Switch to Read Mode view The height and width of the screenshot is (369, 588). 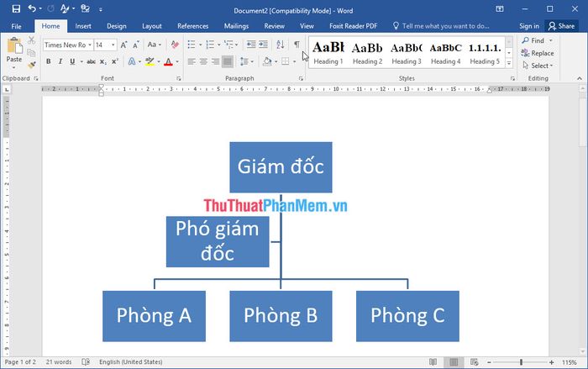coord(433,362)
